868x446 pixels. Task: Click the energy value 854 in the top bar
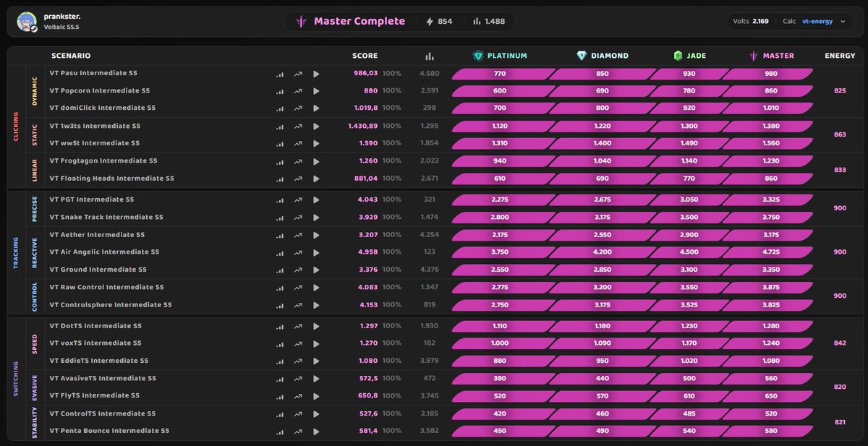point(439,22)
